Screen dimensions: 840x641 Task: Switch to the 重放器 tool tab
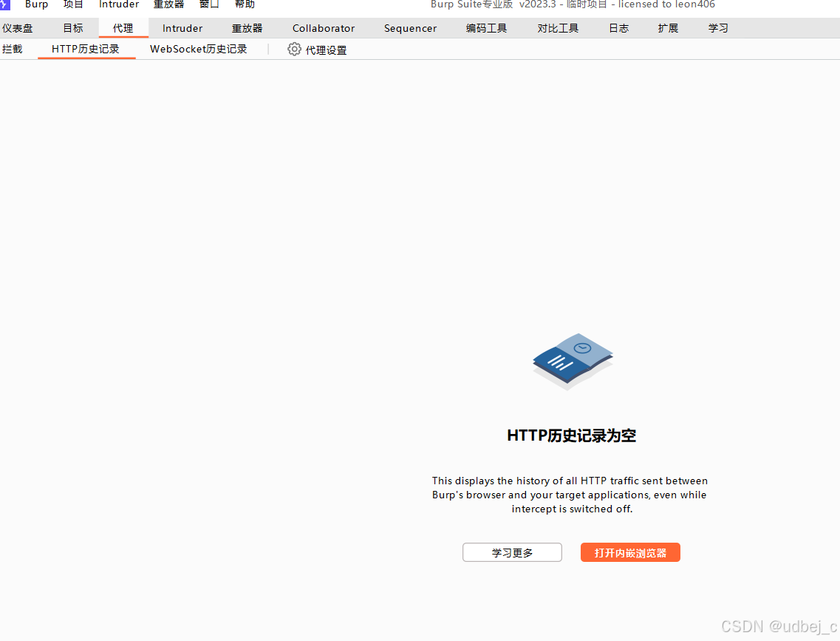[x=247, y=28]
